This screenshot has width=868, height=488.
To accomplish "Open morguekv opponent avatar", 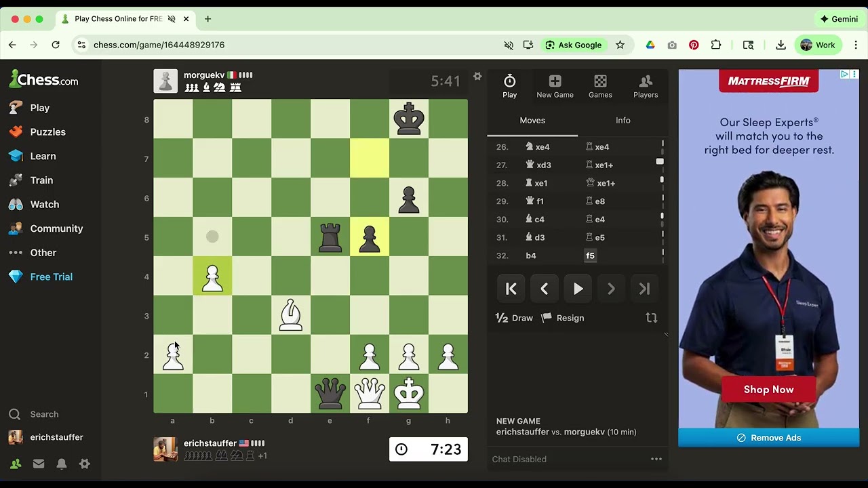I will pyautogui.click(x=165, y=81).
